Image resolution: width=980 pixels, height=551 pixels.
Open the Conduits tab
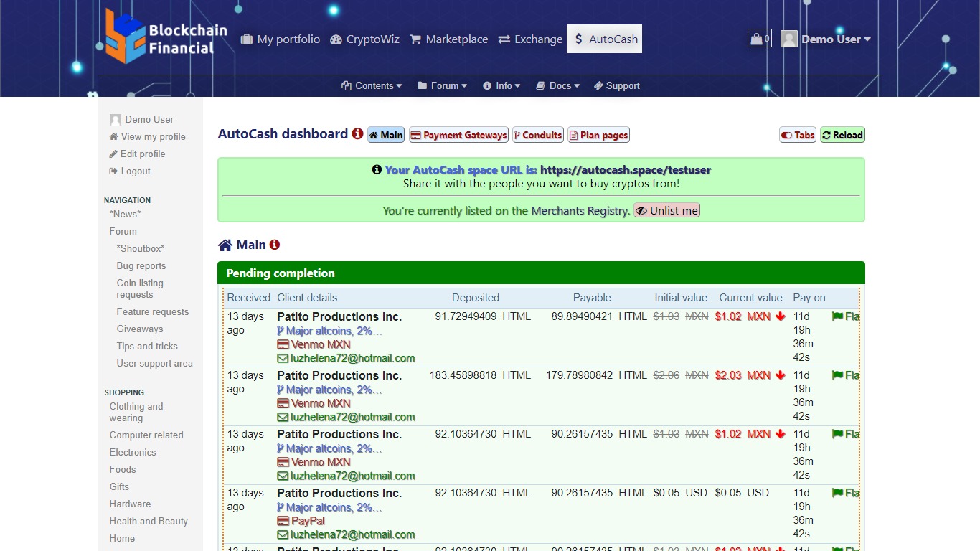537,135
